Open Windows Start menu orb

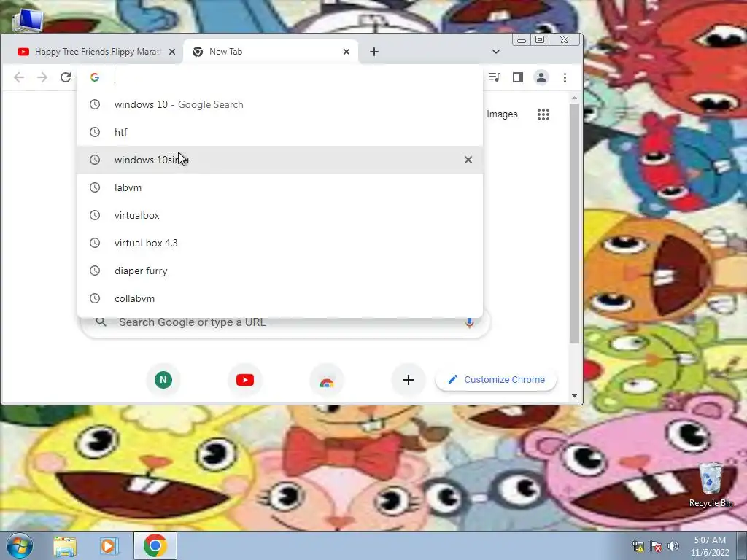(x=20, y=545)
